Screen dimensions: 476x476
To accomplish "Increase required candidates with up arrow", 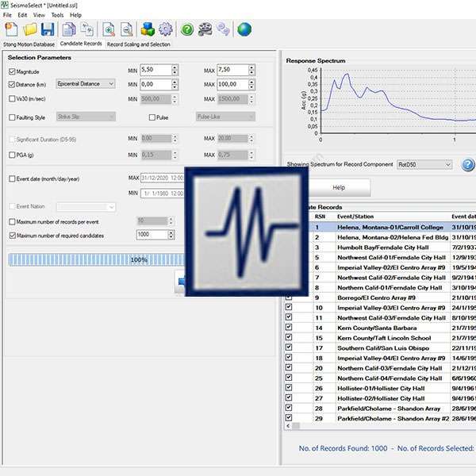I will [171, 232].
